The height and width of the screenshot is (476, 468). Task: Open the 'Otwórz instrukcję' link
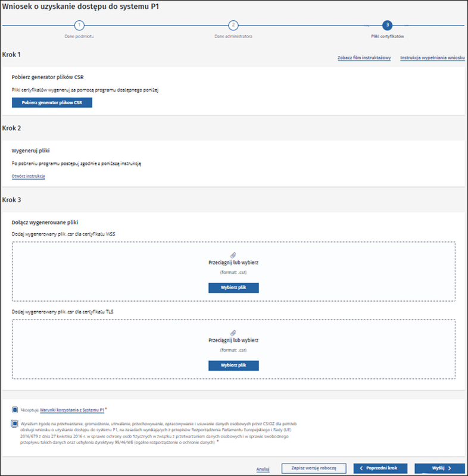pyautogui.click(x=29, y=176)
